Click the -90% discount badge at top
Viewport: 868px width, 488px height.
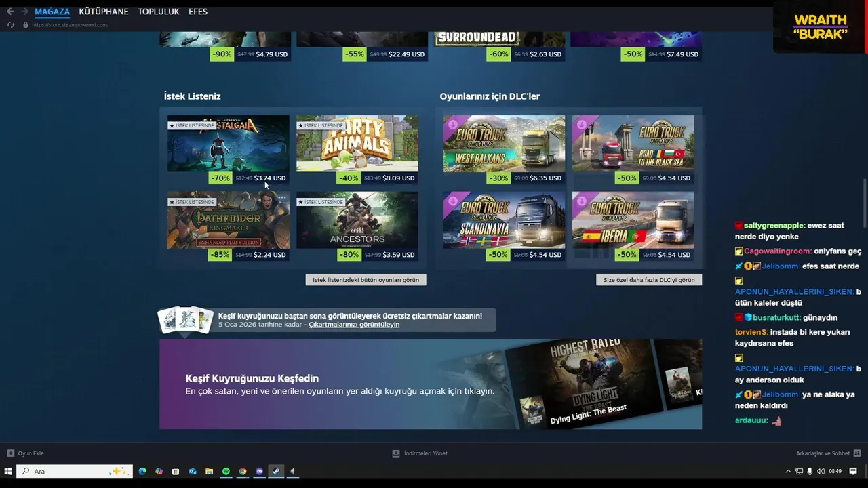pos(221,54)
